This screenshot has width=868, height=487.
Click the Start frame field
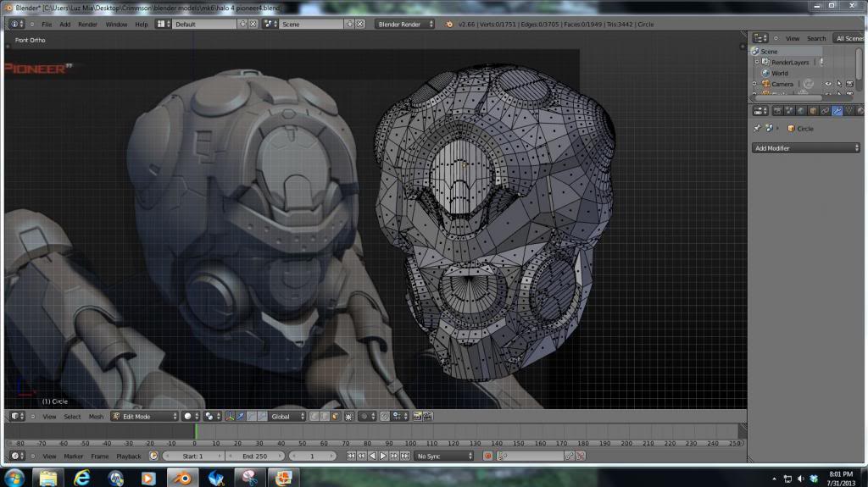click(193, 456)
